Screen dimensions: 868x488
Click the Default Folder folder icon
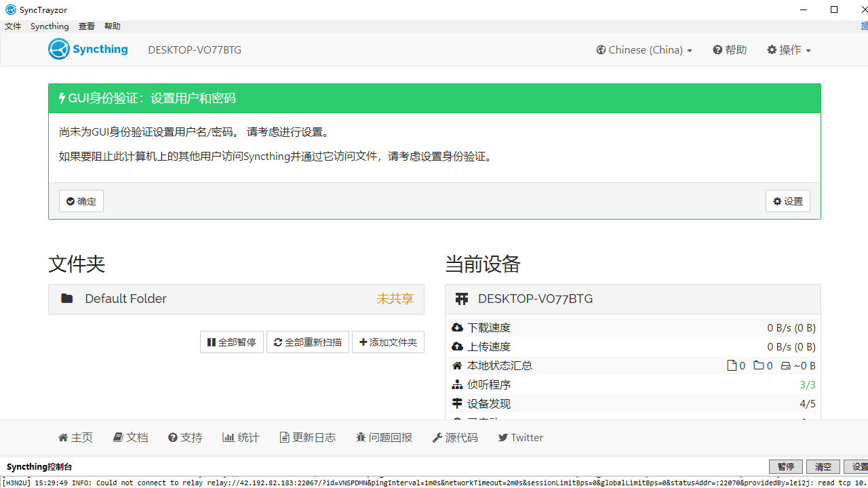pyautogui.click(x=66, y=299)
